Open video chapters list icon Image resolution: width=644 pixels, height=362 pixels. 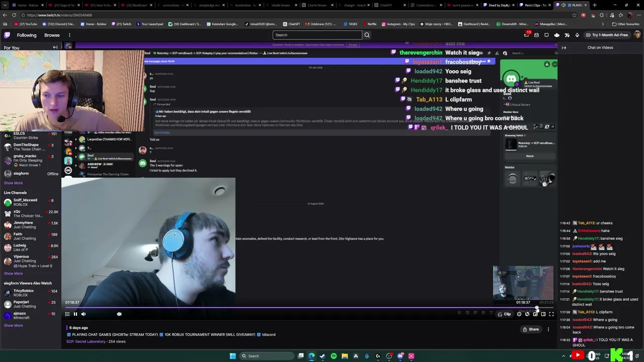67,314
